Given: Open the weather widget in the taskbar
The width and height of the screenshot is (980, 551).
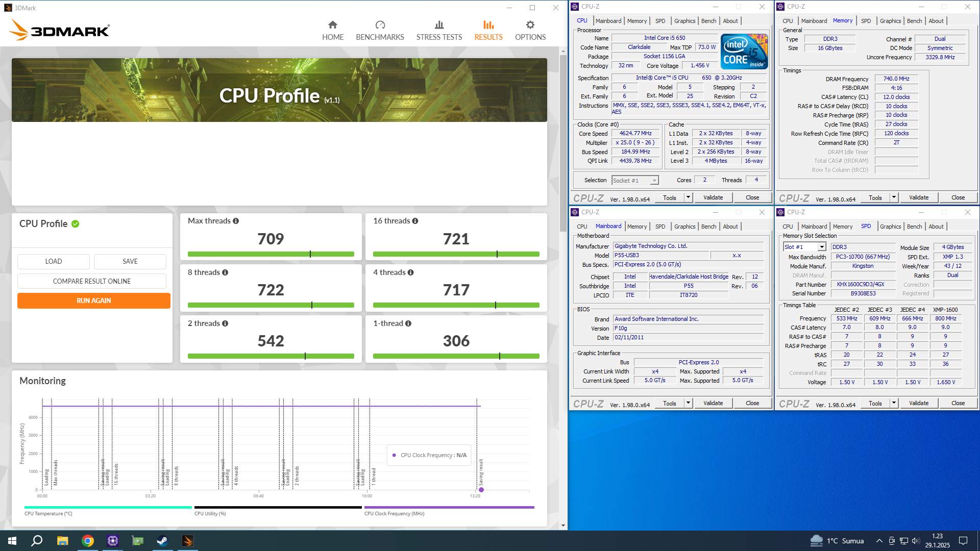Looking at the screenshot, I should (x=837, y=541).
